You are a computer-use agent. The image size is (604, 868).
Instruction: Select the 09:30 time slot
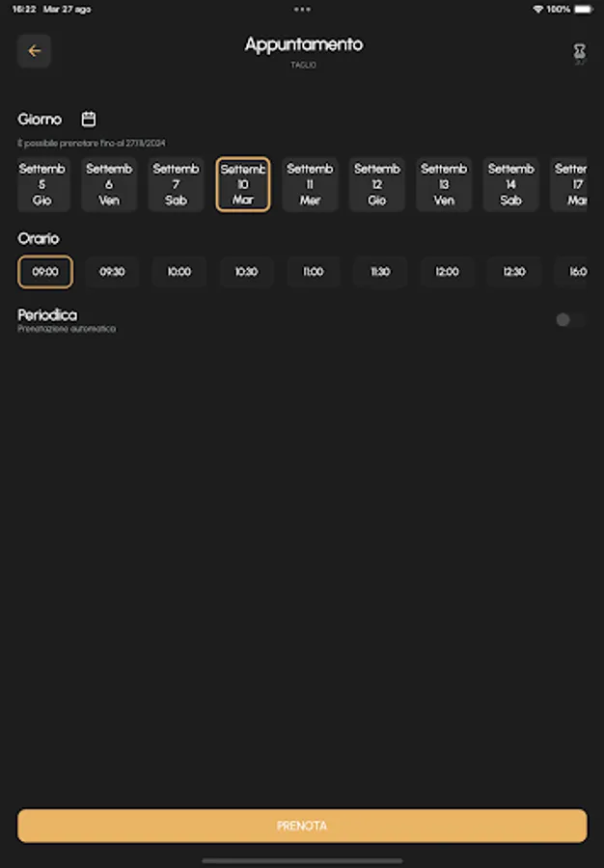click(112, 272)
